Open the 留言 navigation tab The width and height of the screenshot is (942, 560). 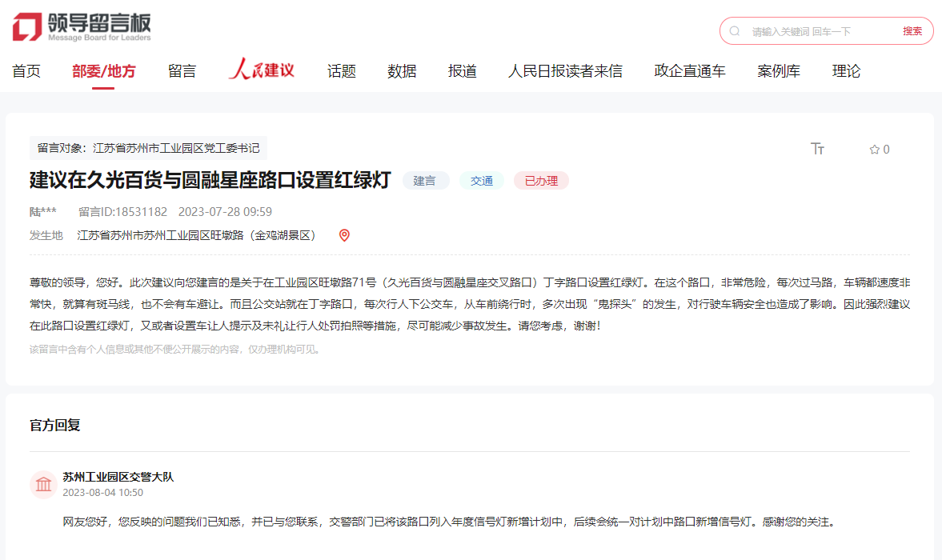[x=182, y=71]
